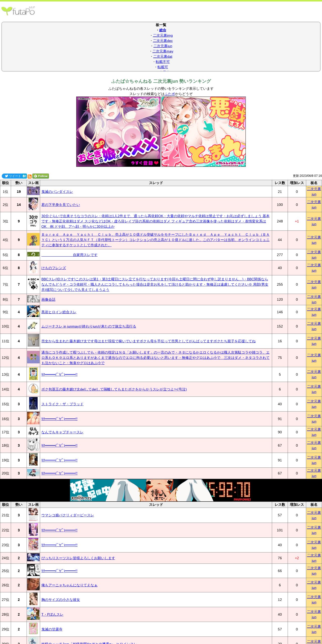Click the bird thumbnail in rank 10位
The height and width of the screenshot is (644, 322).
coord(33,326)
